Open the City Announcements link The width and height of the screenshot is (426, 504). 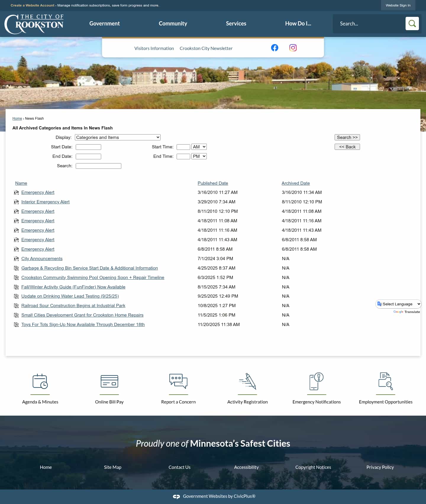pyautogui.click(x=42, y=259)
